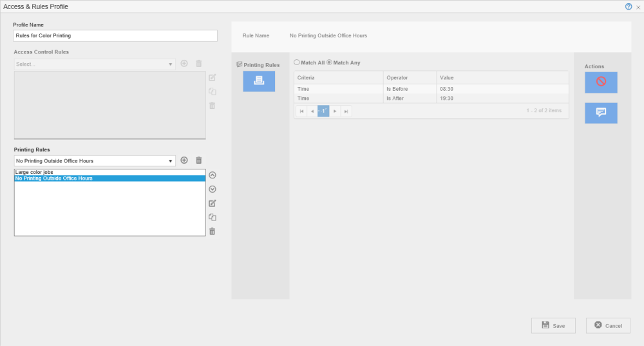
Task: Go to first page of criteria
Action: coord(301,111)
